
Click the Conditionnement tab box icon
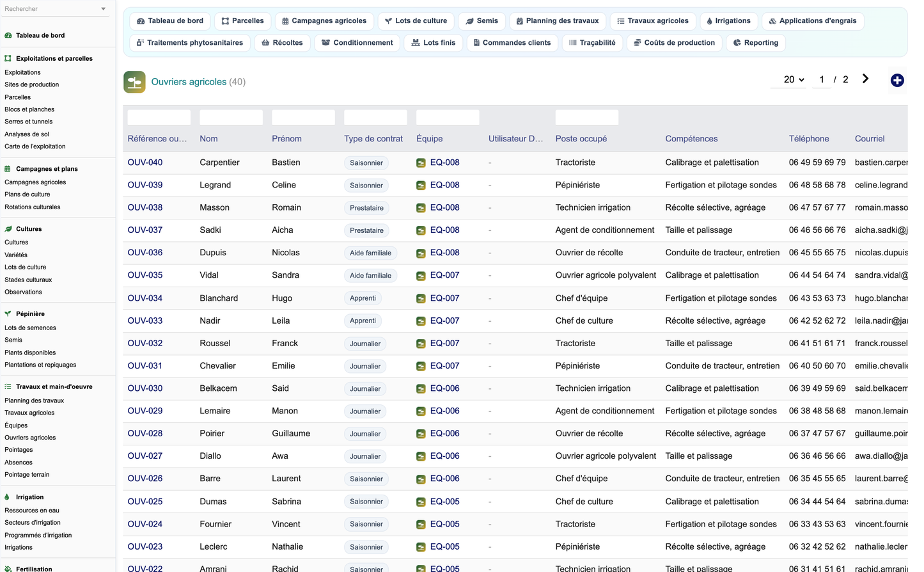(x=326, y=43)
